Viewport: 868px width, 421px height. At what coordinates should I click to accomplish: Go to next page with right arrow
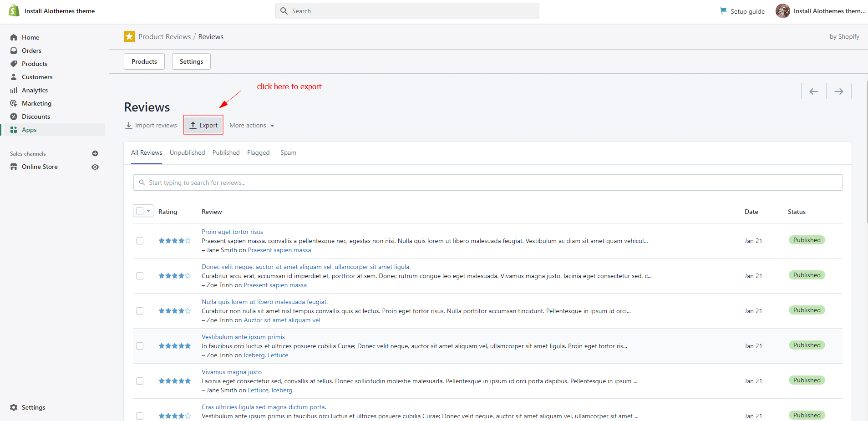[x=838, y=91]
